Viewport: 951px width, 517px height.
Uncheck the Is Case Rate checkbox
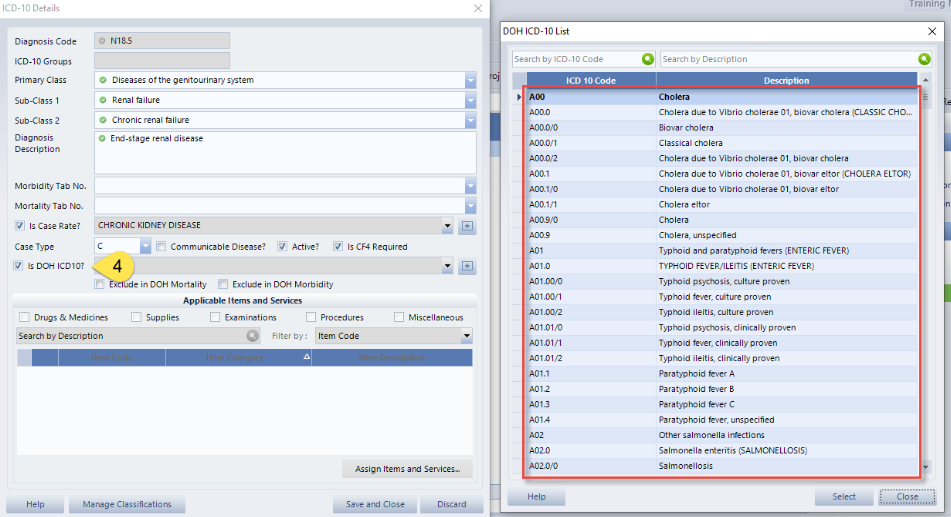point(20,226)
